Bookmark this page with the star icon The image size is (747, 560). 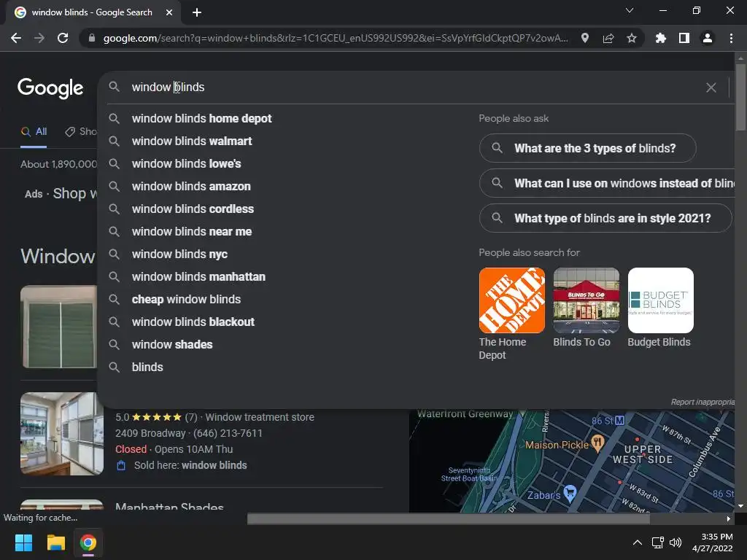click(x=631, y=38)
